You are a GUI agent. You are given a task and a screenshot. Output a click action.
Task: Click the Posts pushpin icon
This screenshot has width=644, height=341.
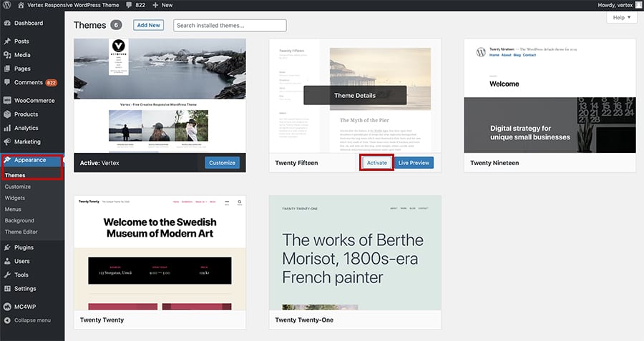click(x=7, y=41)
